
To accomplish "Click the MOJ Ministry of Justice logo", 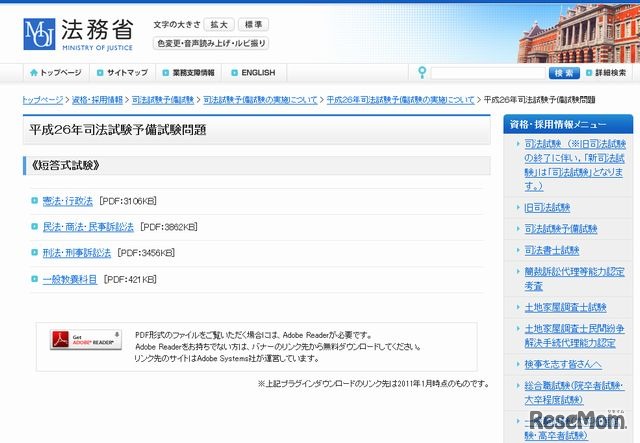I will [x=78, y=34].
